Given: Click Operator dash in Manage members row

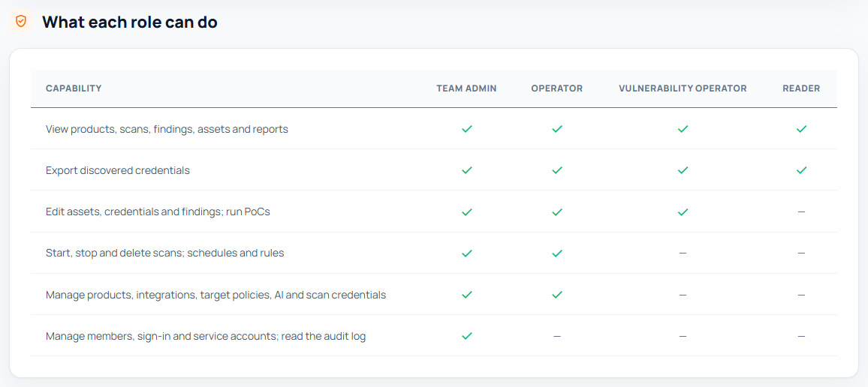Looking at the screenshot, I should [x=557, y=336].
